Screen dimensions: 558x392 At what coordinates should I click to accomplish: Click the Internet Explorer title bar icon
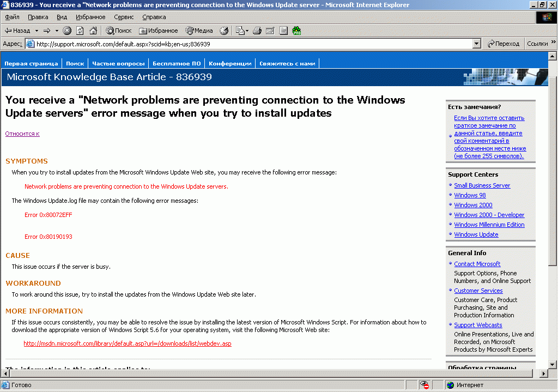click(5, 4)
